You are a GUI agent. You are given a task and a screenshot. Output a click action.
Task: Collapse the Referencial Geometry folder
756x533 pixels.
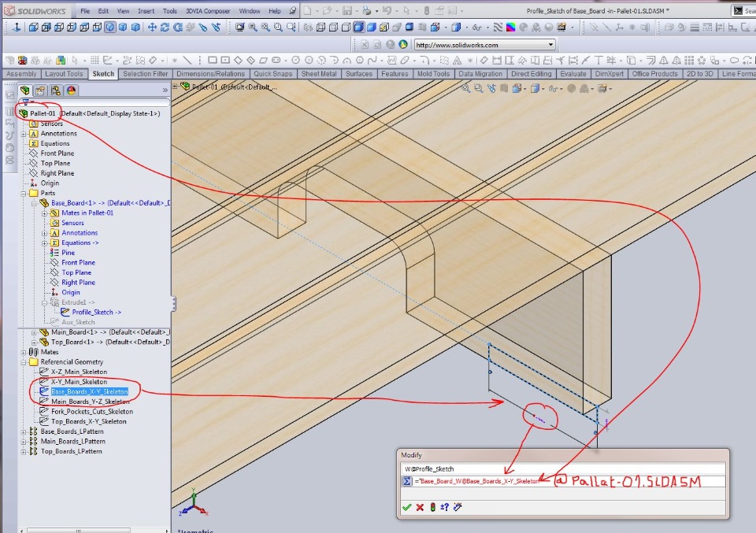click(x=24, y=362)
